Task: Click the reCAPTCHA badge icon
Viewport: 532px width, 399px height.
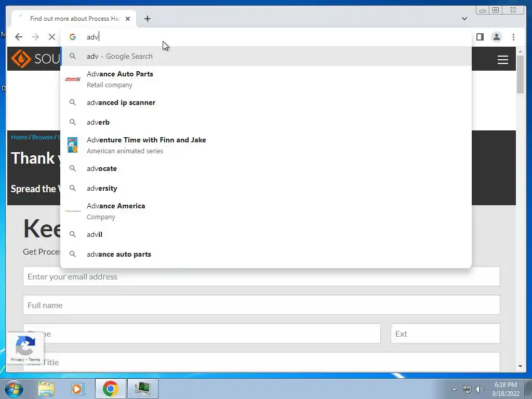Action: [x=25, y=345]
